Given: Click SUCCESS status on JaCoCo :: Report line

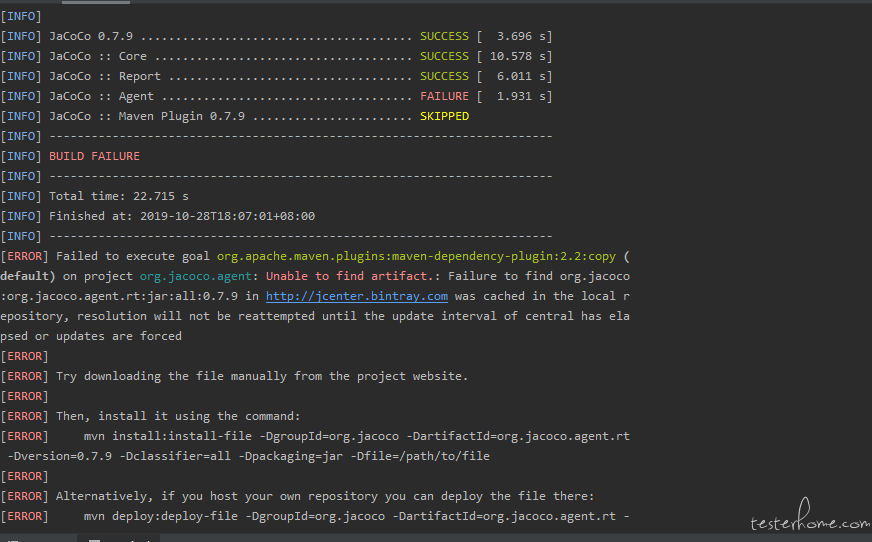Looking at the screenshot, I should [444, 76].
